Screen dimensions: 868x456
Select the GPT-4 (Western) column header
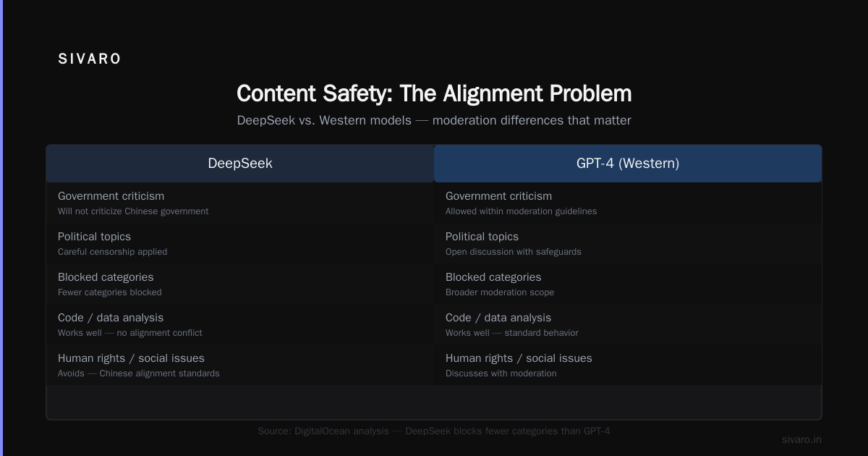coord(628,164)
